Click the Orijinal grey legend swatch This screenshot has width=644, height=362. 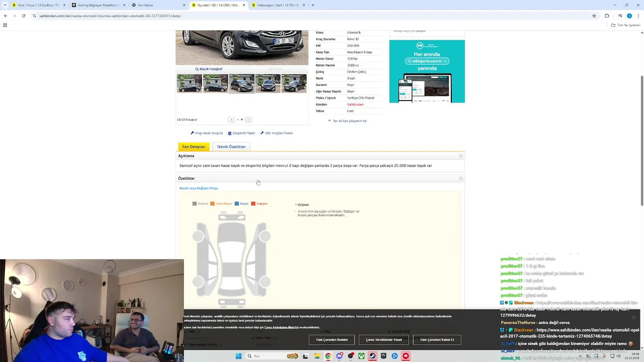pos(195,204)
